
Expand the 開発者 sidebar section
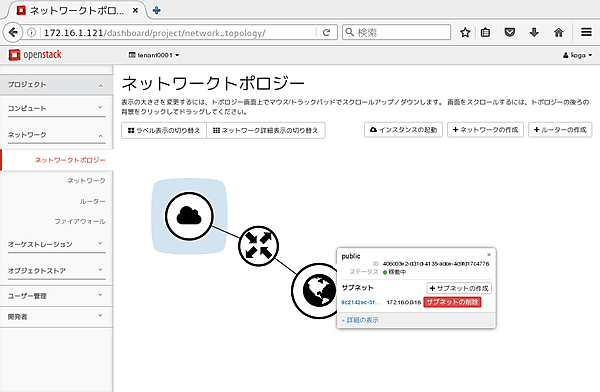56,317
